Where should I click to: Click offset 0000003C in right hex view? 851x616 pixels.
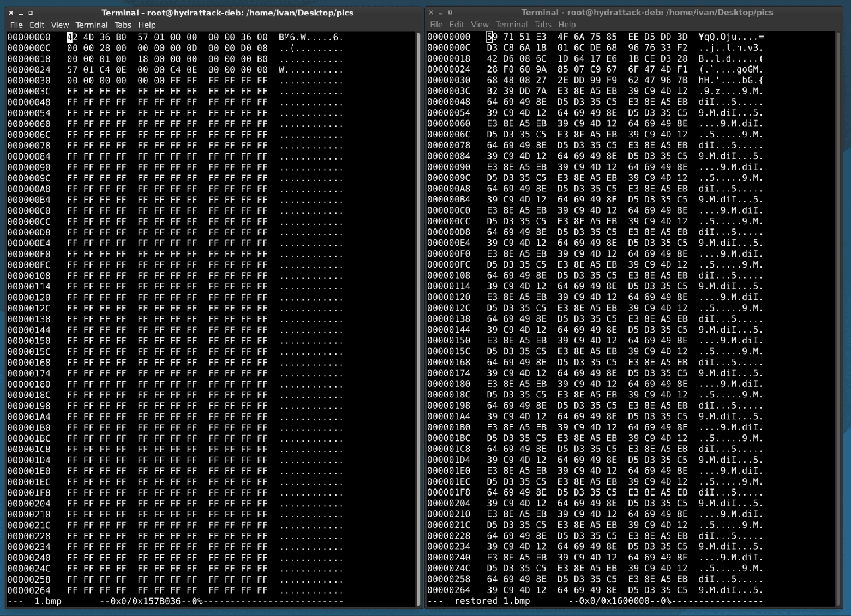(448, 91)
